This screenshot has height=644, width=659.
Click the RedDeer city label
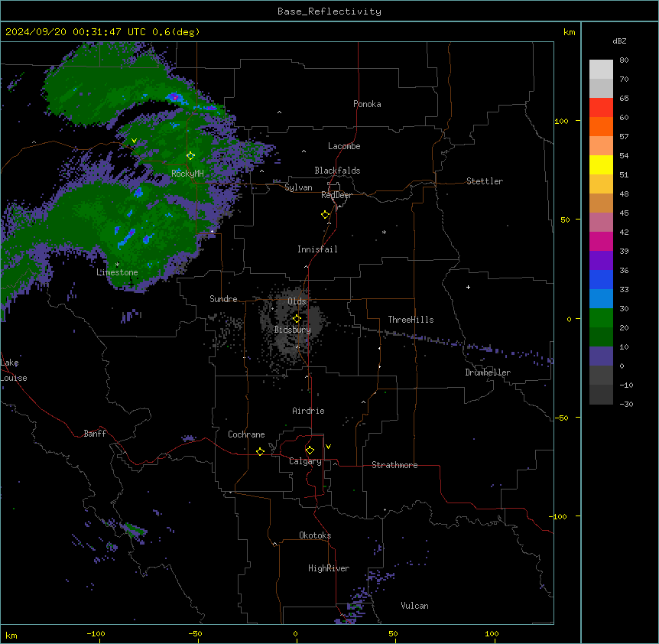tap(336, 195)
